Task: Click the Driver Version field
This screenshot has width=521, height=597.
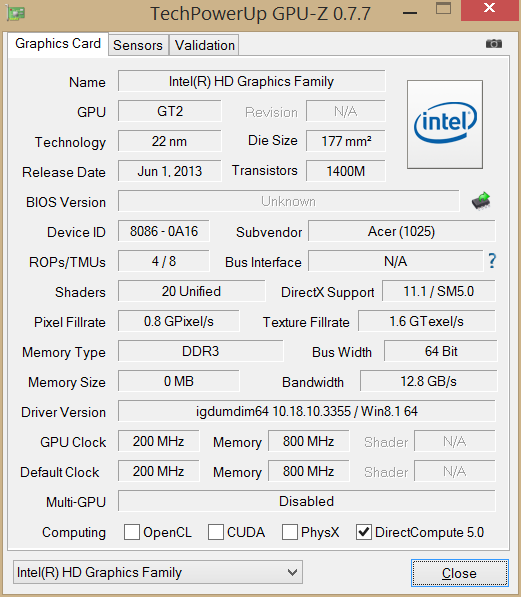Action: [307, 411]
